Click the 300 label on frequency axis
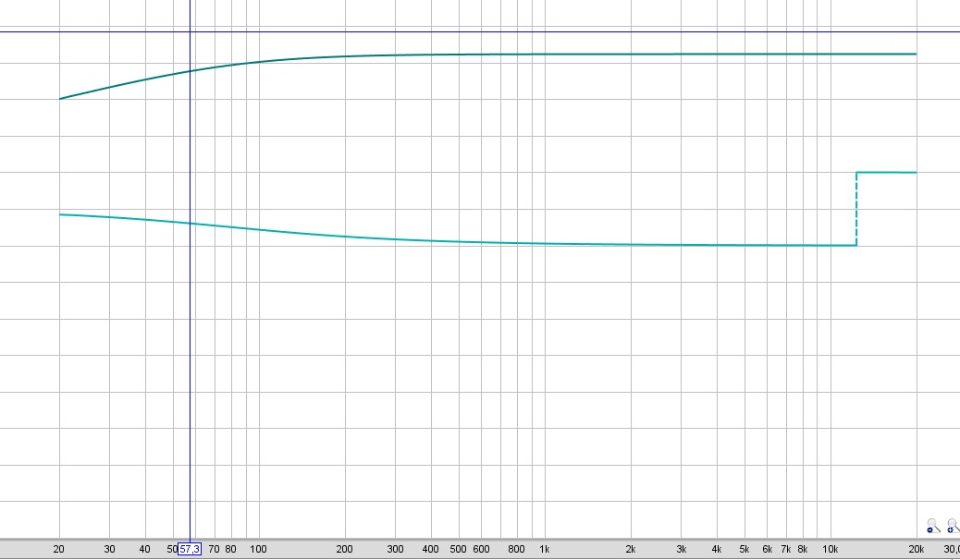Viewport: 960px width, 560px height. [x=395, y=549]
